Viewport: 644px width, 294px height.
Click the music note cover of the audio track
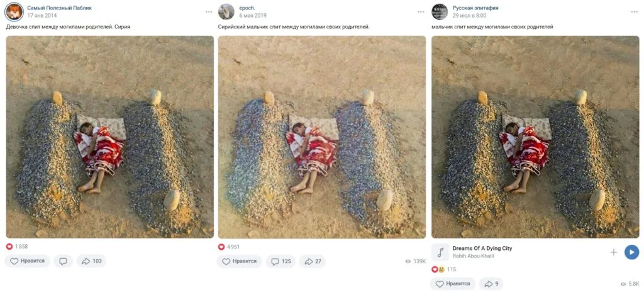(x=440, y=252)
